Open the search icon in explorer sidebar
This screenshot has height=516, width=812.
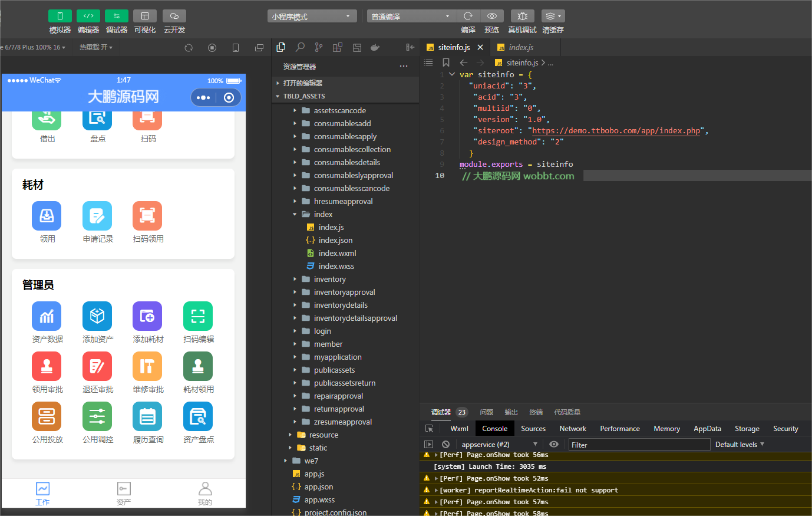(x=300, y=47)
